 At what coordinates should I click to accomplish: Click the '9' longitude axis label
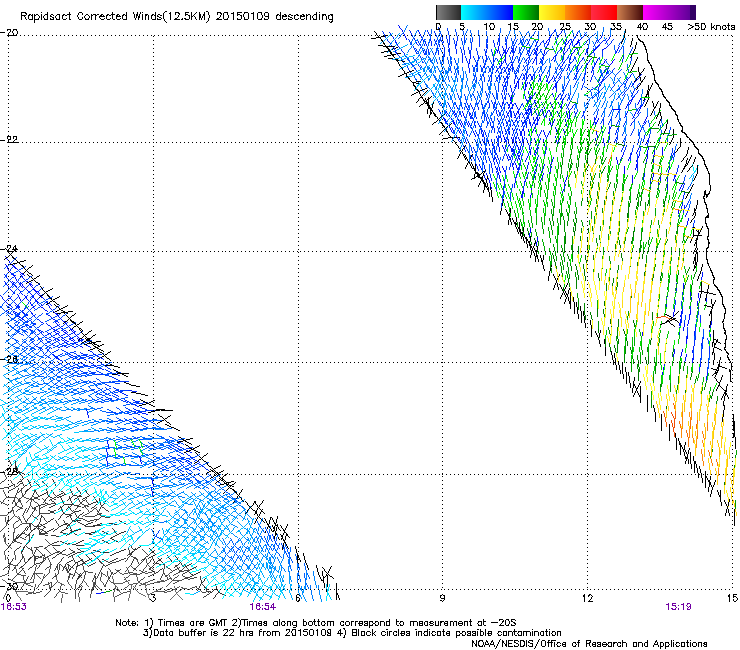click(442, 599)
